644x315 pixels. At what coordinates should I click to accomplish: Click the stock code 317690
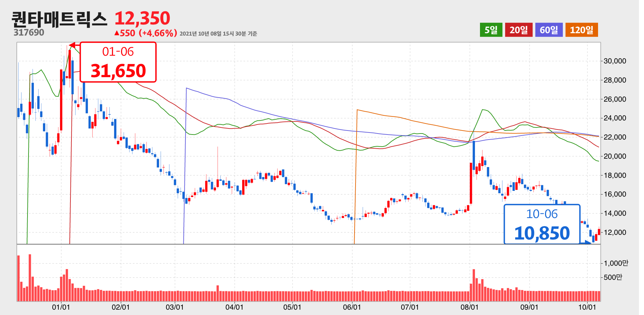[29, 33]
